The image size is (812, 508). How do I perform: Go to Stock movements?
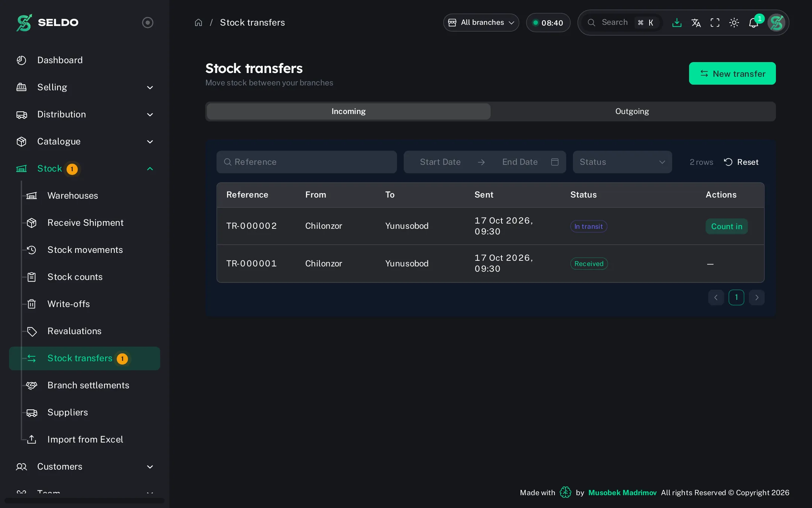coord(85,250)
